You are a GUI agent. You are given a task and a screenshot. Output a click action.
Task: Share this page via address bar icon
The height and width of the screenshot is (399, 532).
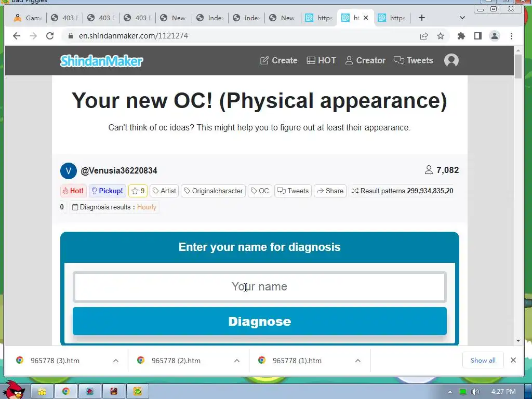(424, 36)
